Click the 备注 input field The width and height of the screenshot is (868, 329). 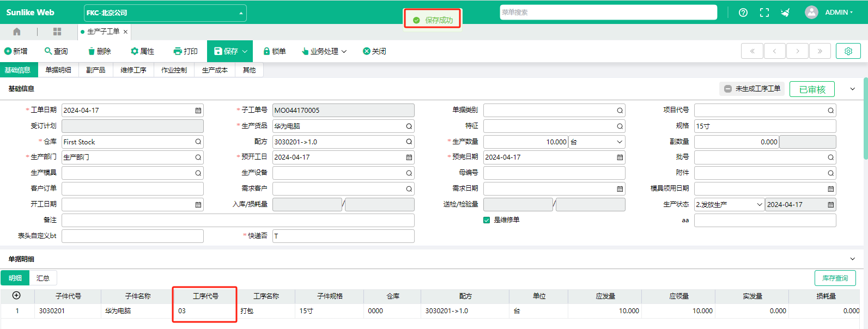238,220
